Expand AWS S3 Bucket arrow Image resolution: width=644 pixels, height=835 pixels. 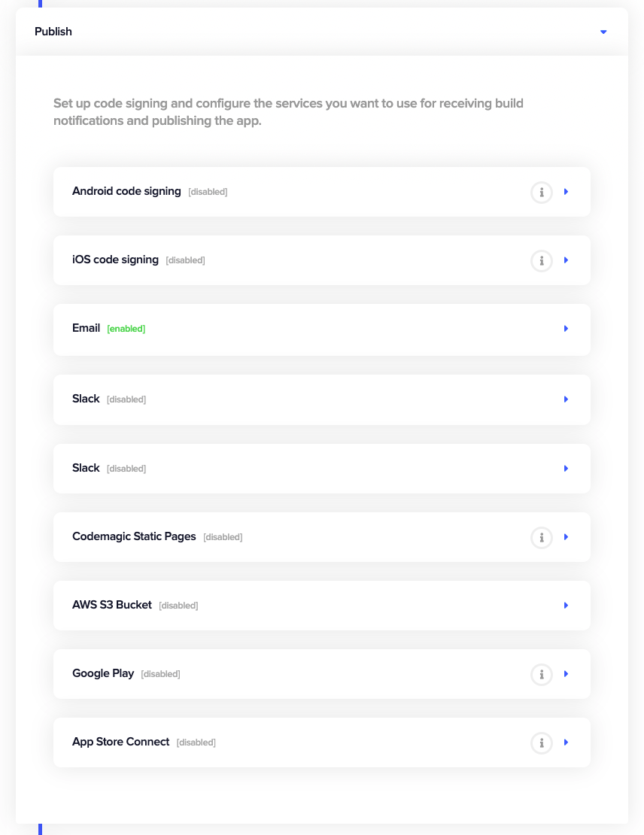[x=566, y=606]
